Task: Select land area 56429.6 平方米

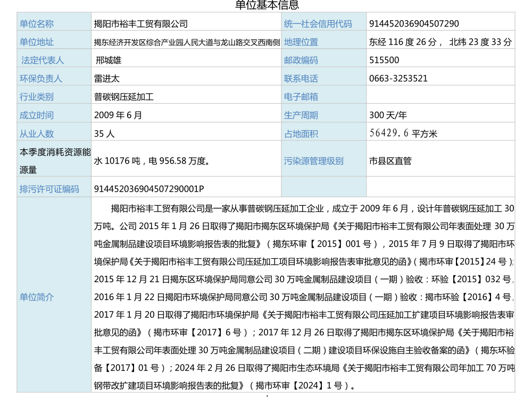Action: [403, 133]
